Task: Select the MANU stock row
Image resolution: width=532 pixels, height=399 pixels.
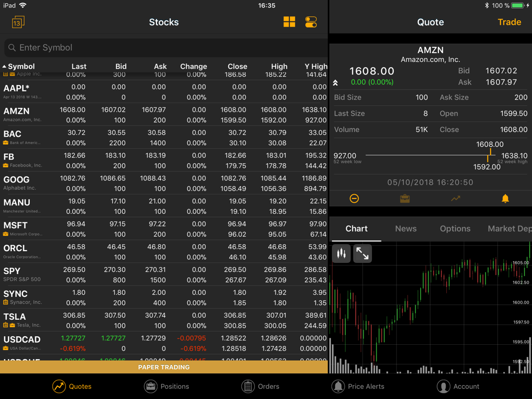Action: tap(164, 206)
